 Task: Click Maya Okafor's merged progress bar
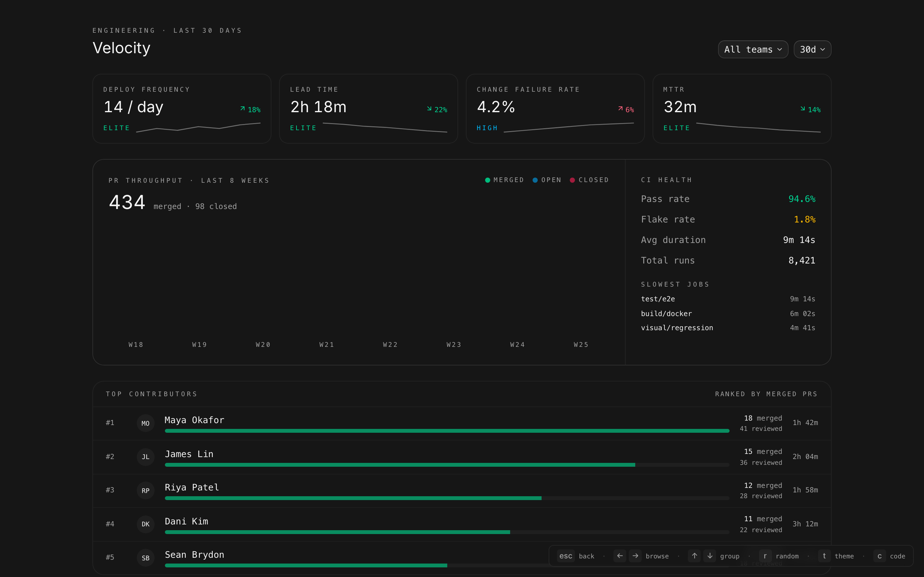pyautogui.click(x=447, y=431)
